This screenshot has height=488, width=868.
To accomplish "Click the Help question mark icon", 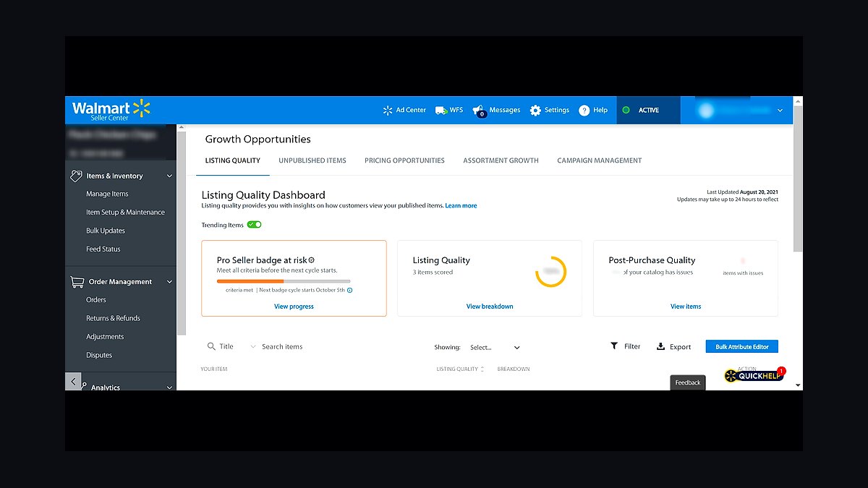I will click(x=584, y=111).
